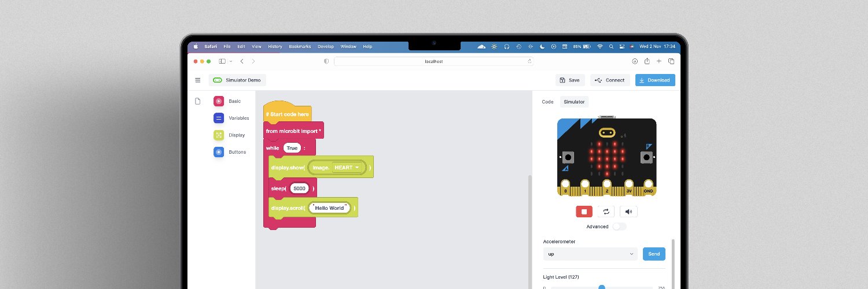Image resolution: width=868 pixels, height=289 pixels.
Task: Click the Safari privacy shield icon
Action: [326, 61]
